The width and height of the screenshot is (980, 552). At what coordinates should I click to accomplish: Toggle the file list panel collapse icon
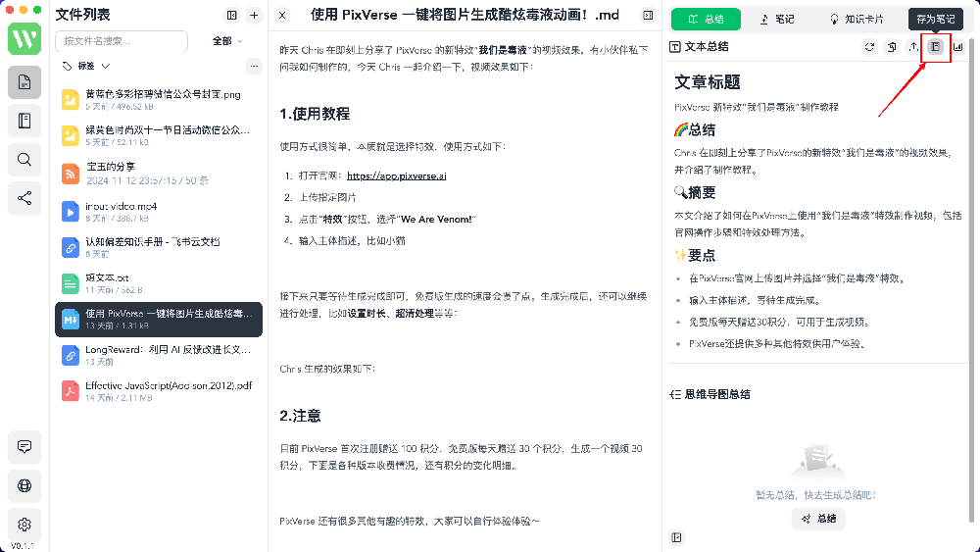(231, 15)
